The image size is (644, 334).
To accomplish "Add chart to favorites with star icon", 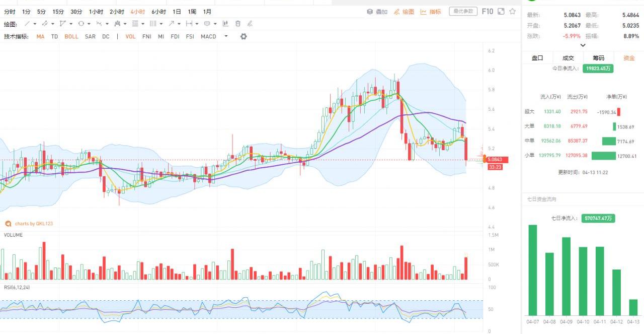I will coord(512,11).
